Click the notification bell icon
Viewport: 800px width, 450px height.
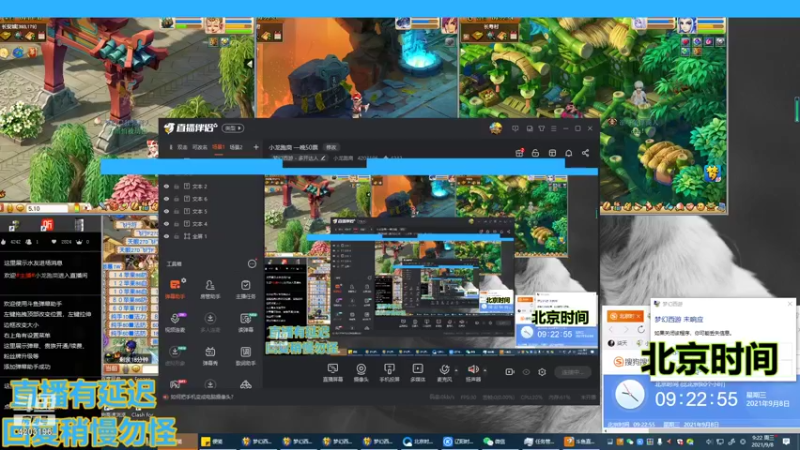(x=568, y=153)
